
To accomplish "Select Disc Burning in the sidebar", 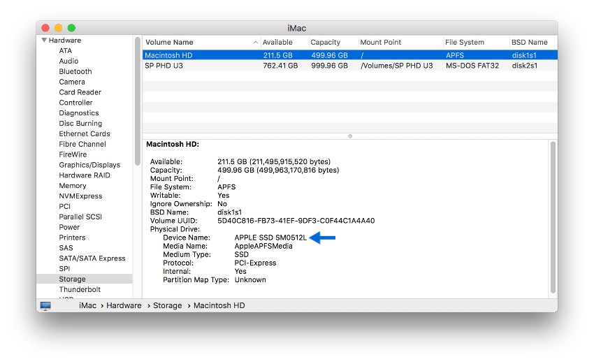I will click(x=80, y=124).
